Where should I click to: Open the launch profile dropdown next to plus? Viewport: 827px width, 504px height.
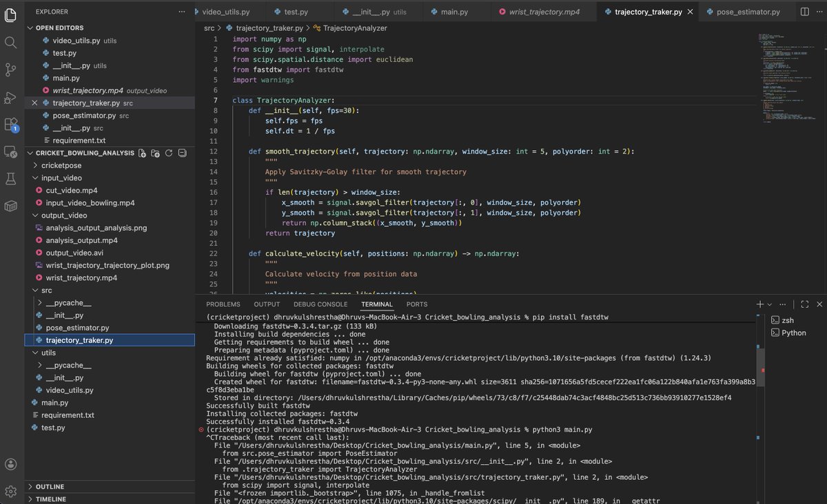click(770, 304)
